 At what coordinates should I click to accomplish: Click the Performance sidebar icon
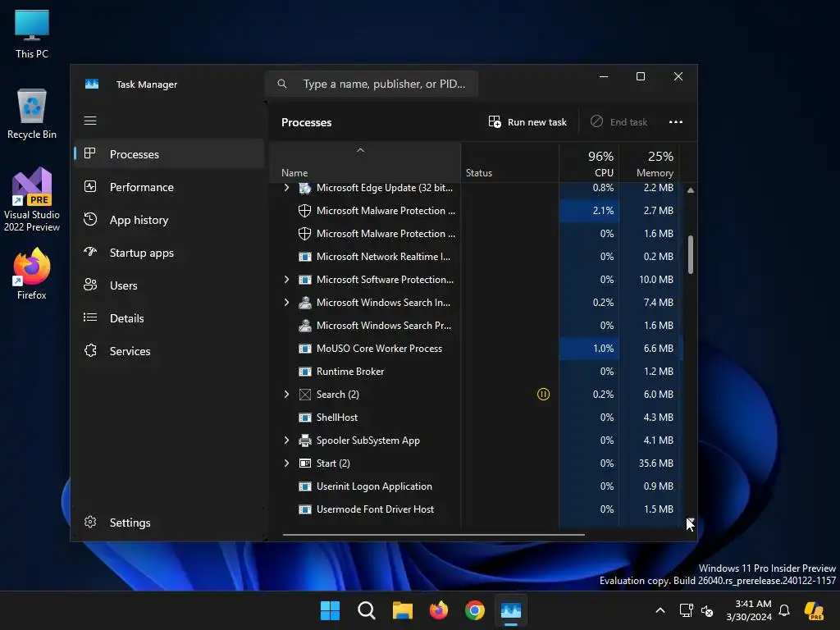click(x=90, y=186)
